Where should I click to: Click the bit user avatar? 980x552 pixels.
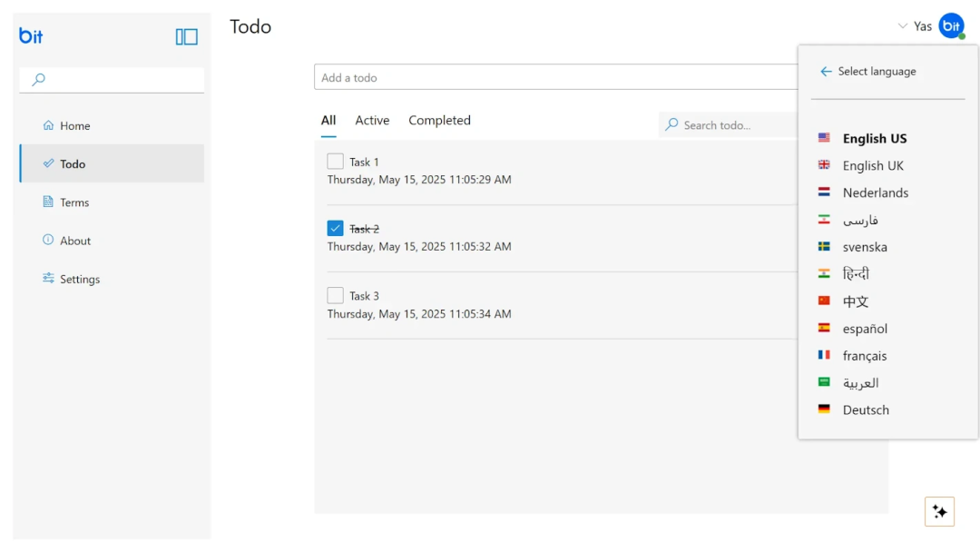click(x=951, y=25)
